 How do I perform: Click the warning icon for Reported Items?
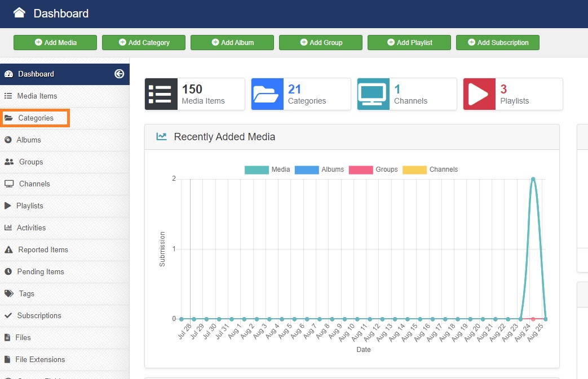(x=8, y=249)
